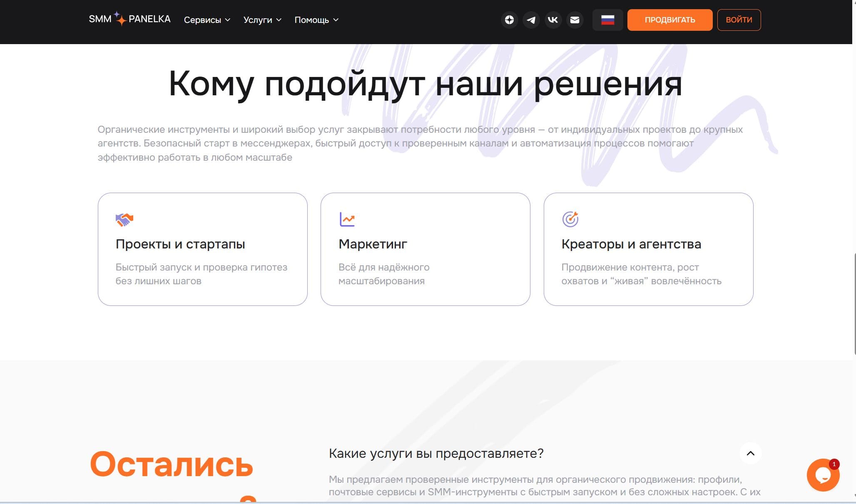856x504 pixels.
Task: Open the Russian flag language selector
Action: click(x=607, y=20)
